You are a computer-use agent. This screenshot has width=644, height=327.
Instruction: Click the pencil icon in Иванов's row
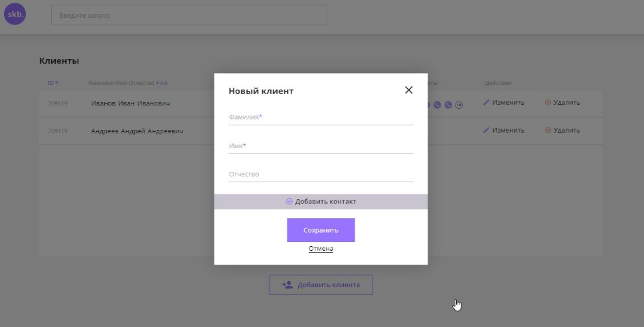(486, 103)
